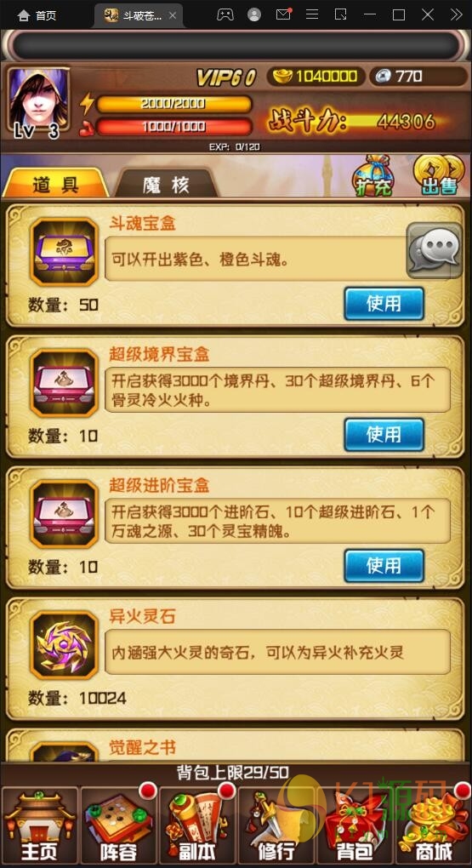Open the hamburger menu in title bar
The width and height of the screenshot is (472, 868).
312,15
